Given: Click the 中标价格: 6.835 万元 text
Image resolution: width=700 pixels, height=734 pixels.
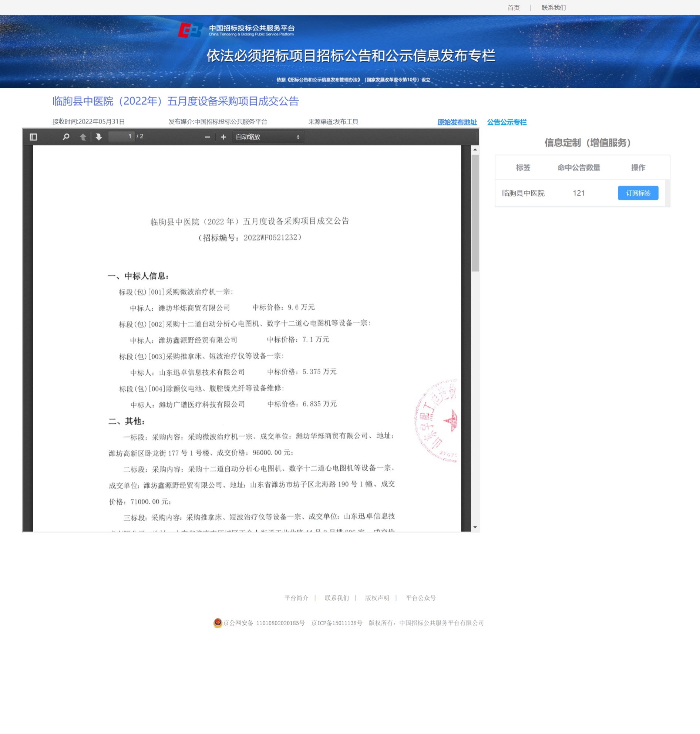Looking at the screenshot, I should [302, 404].
